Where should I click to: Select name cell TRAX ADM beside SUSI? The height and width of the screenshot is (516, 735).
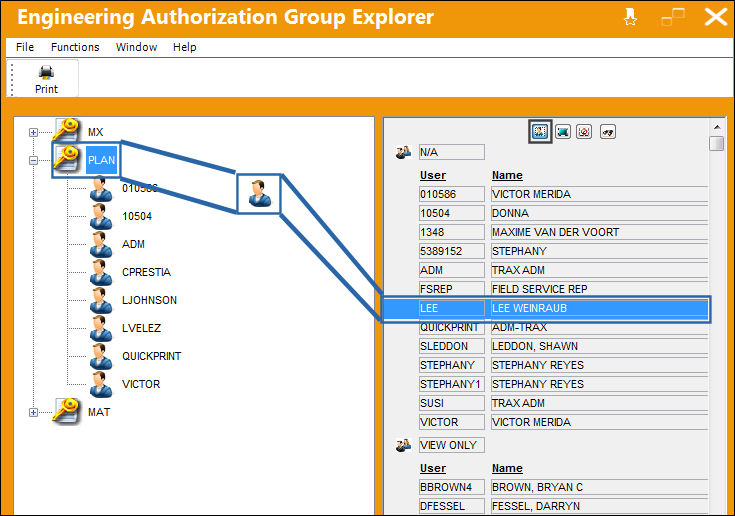point(600,403)
